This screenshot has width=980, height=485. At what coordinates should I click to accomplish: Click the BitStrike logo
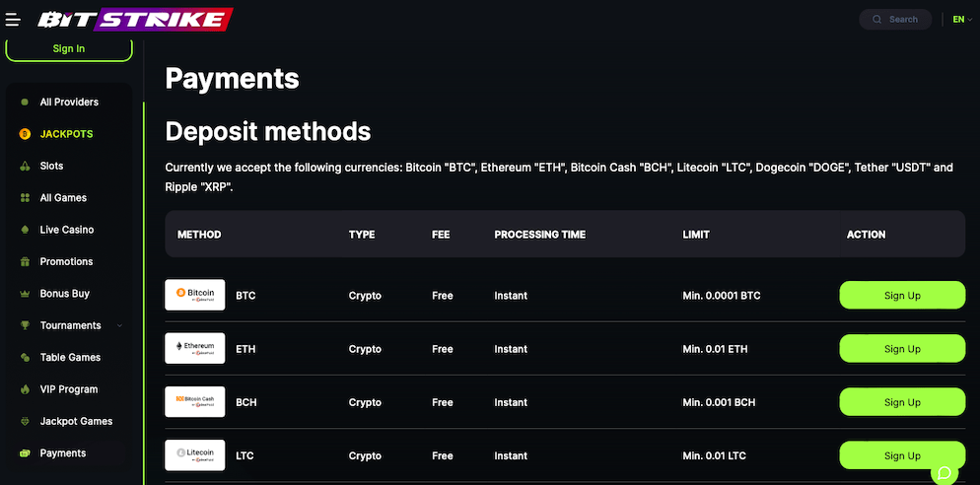pos(135,20)
